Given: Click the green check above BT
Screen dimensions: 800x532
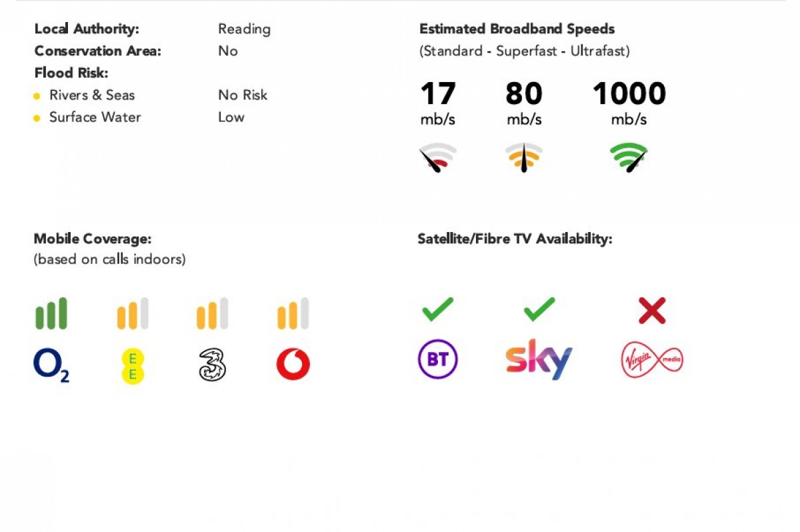Looking at the screenshot, I should 437,309.
